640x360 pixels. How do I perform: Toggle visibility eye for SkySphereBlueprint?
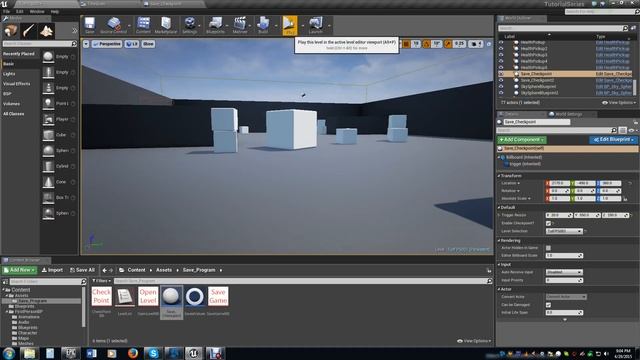pos(501,87)
